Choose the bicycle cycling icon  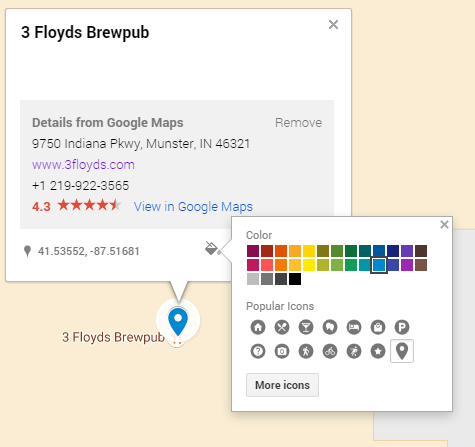330,351
